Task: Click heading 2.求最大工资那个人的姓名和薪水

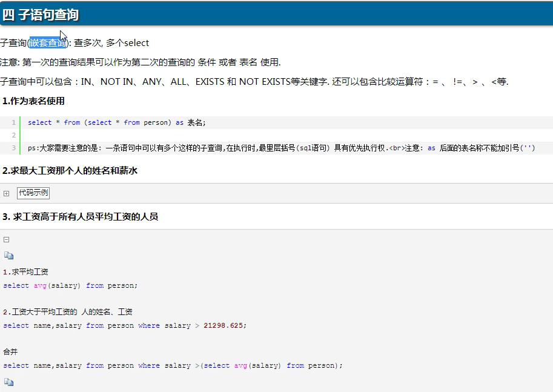Action: (70, 170)
